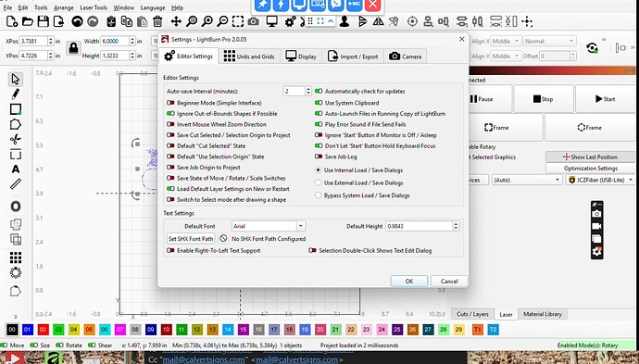Click the Show Last Position button

(x=590, y=157)
